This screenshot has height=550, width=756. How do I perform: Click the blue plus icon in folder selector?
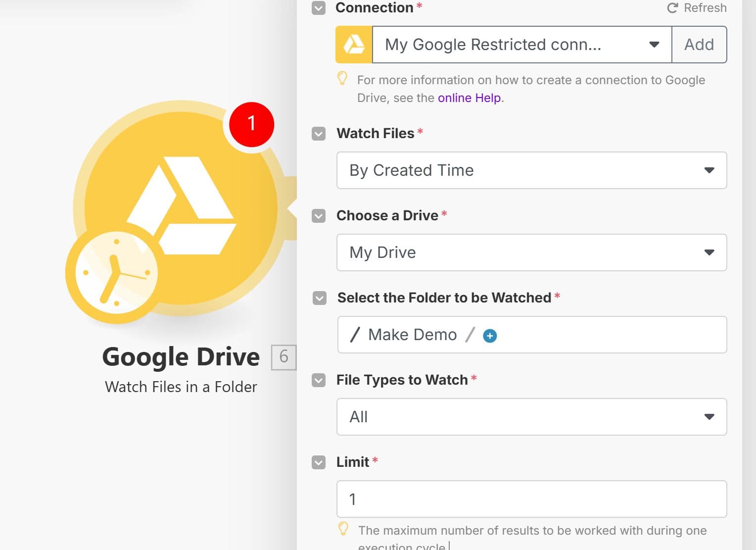tap(490, 335)
